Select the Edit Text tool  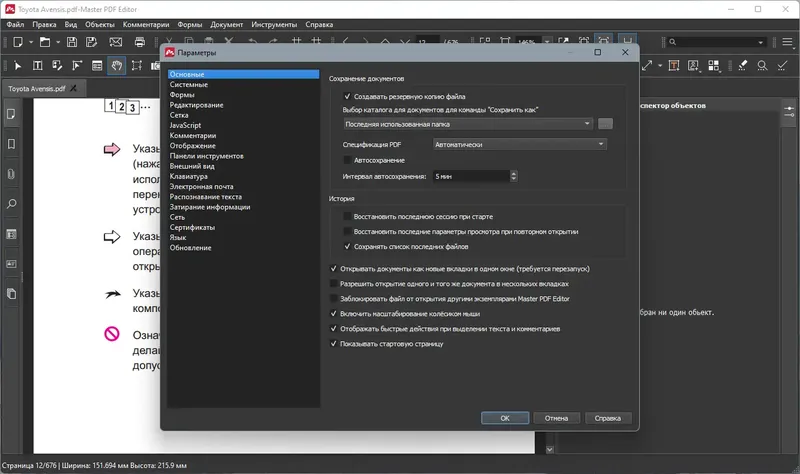(x=37, y=66)
